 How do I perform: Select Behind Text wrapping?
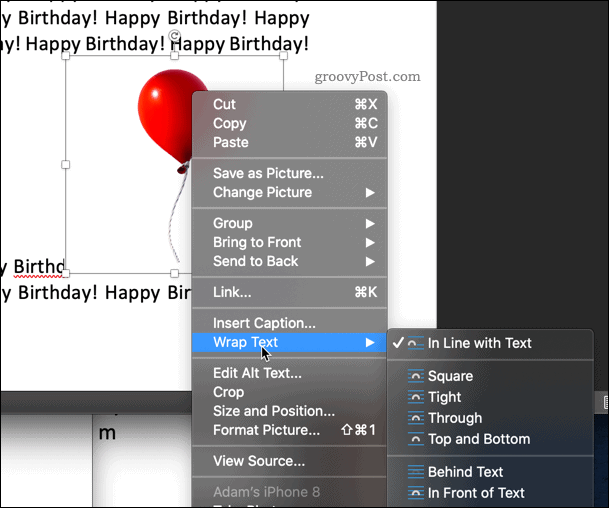pyautogui.click(x=490, y=471)
